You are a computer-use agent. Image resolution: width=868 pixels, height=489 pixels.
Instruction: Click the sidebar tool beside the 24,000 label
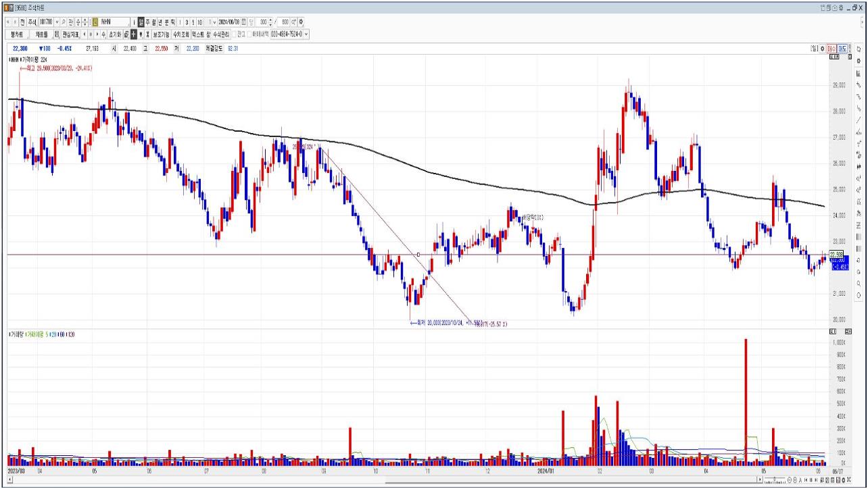point(859,213)
